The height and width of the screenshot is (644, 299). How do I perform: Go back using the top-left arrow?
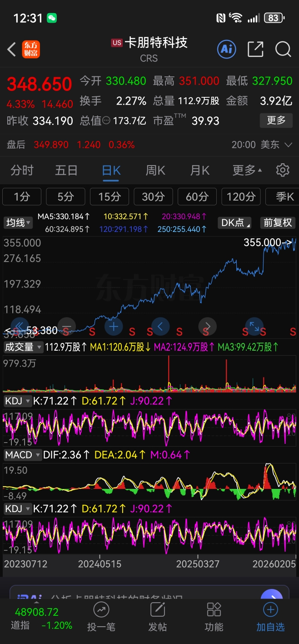11,49
